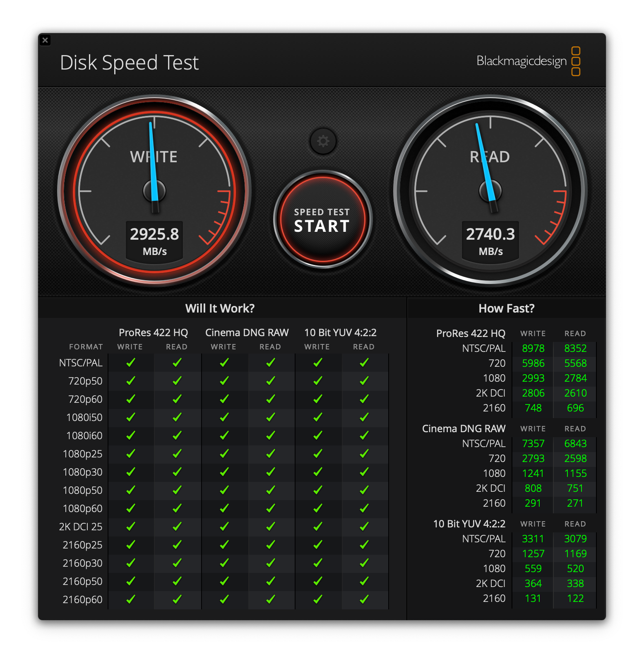Click the 720p60 Cinema DNG write checkmark
Screen dimensions: 644x664
pos(224,399)
